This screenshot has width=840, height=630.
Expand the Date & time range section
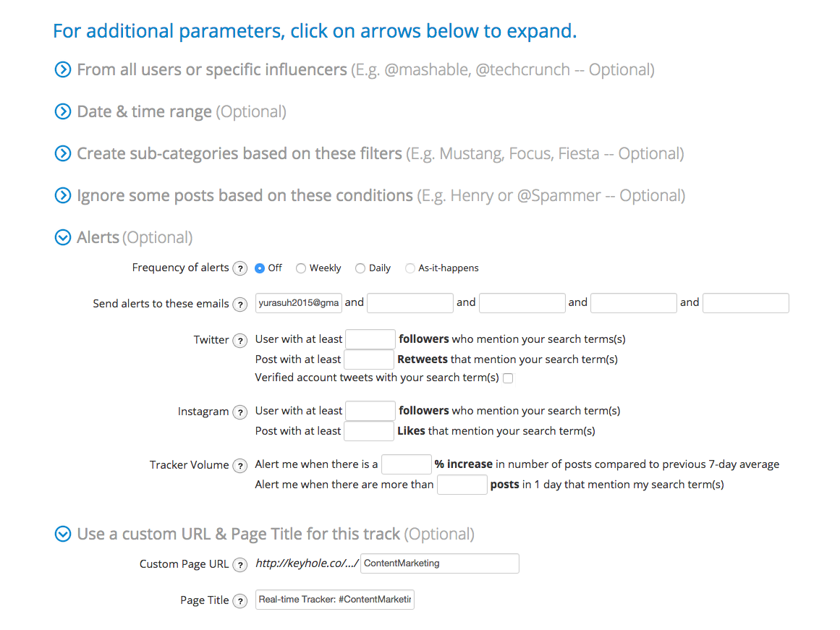click(63, 111)
